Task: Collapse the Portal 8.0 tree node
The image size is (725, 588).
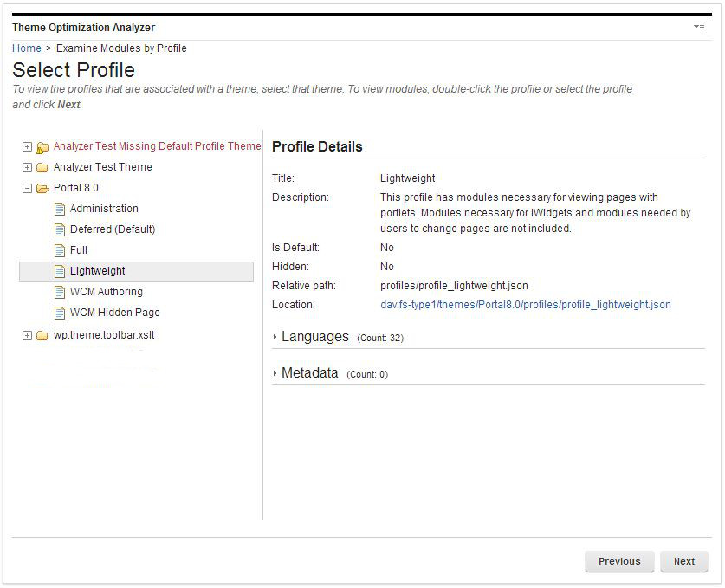Action: 27,189
